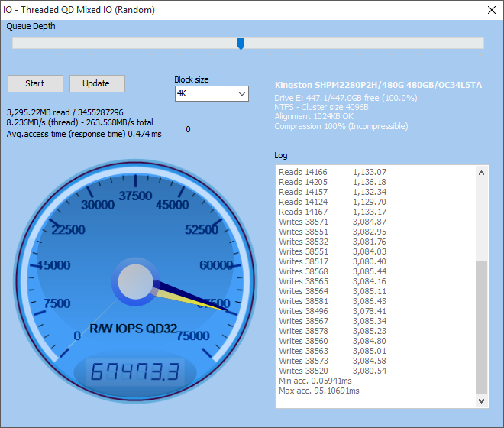Click the Block size dropdown arrow

click(242, 94)
